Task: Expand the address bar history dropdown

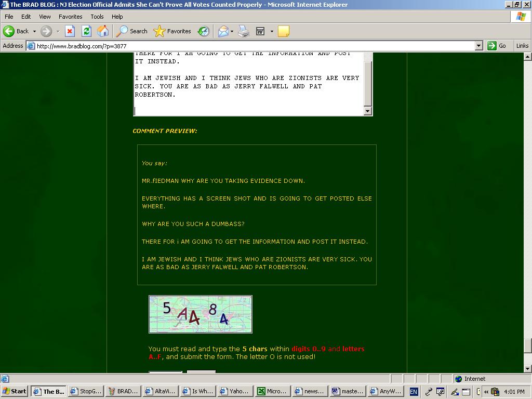Action: coord(478,46)
